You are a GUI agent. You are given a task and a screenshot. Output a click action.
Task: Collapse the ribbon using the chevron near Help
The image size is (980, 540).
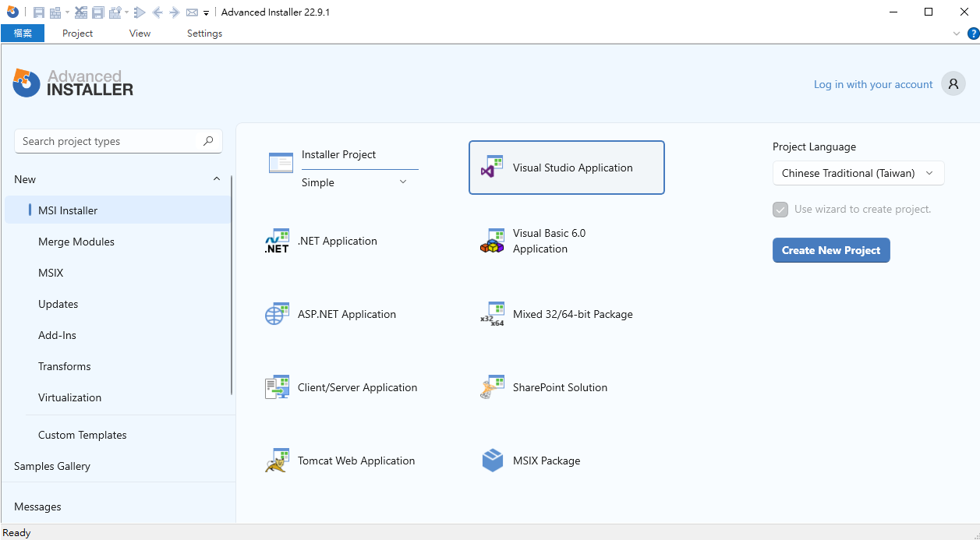957,34
